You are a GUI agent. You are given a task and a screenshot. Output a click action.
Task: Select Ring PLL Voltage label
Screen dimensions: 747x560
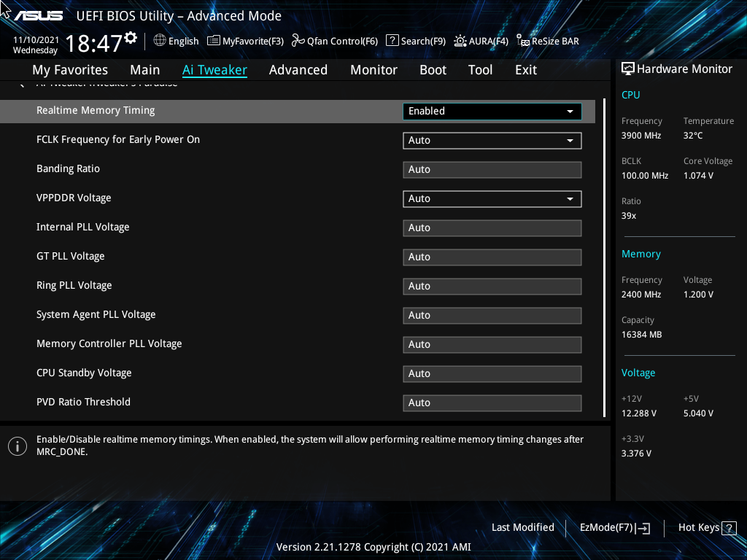[74, 285]
